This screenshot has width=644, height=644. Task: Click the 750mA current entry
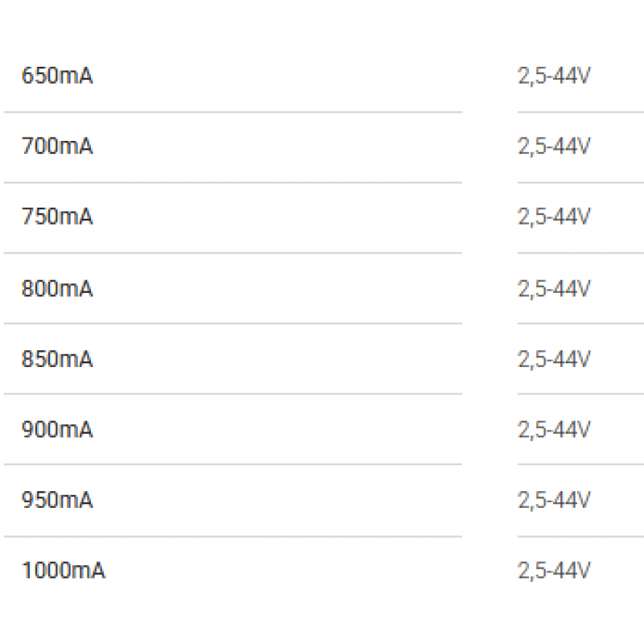click(57, 217)
